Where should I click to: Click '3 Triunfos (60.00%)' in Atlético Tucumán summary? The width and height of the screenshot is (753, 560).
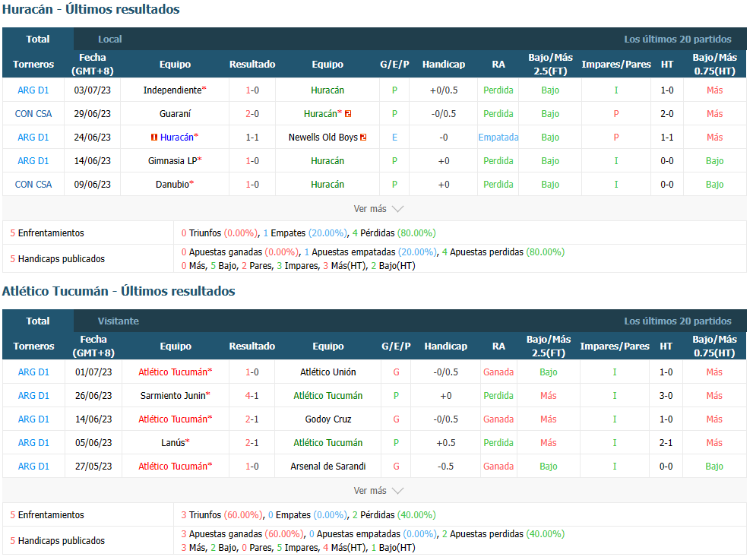(222, 515)
